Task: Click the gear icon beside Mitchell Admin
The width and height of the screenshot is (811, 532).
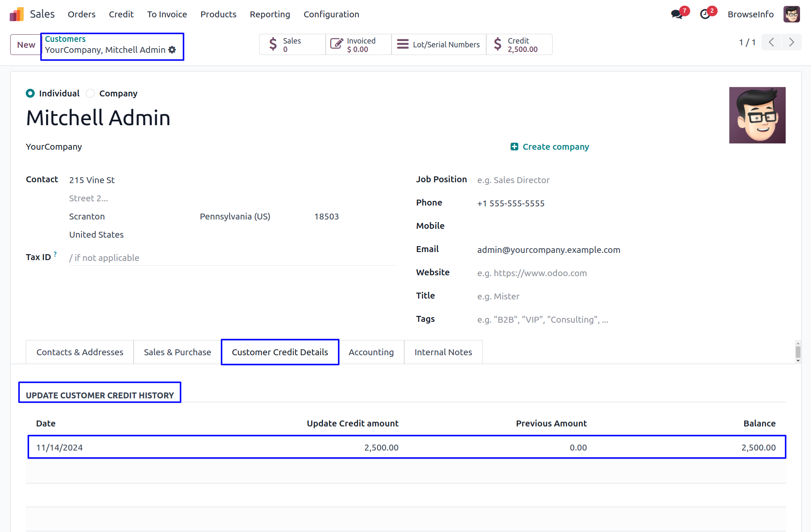Action: click(172, 50)
